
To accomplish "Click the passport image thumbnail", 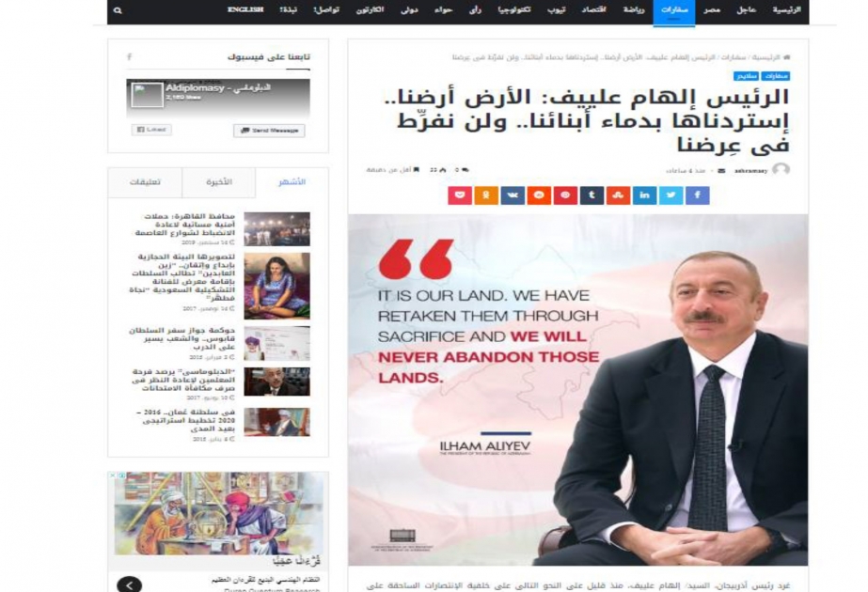I will point(276,344).
